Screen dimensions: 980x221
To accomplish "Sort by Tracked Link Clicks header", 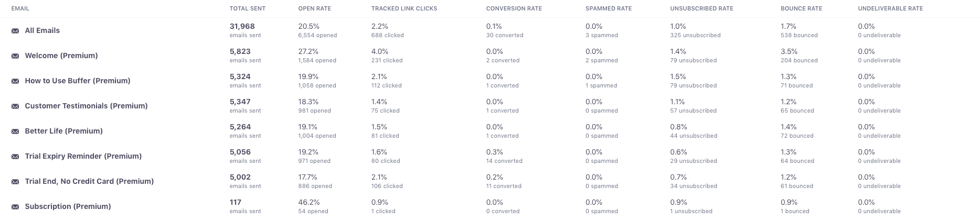I will (x=404, y=8).
